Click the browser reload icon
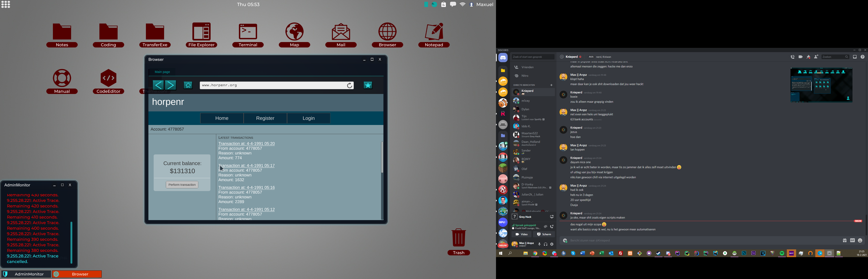The height and width of the screenshot is (279, 868). (350, 85)
